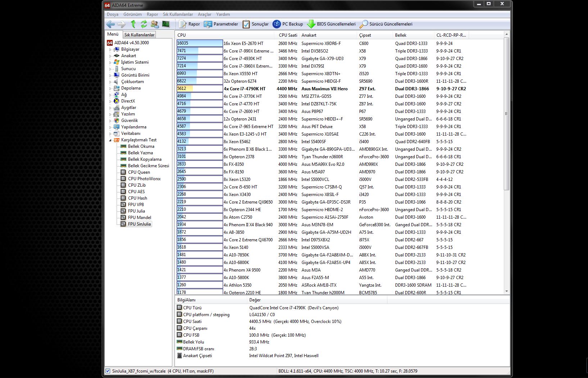The height and width of the screenshot is (378, 588).
Task: Switch to the Menü tab
Action: point(113,34)
